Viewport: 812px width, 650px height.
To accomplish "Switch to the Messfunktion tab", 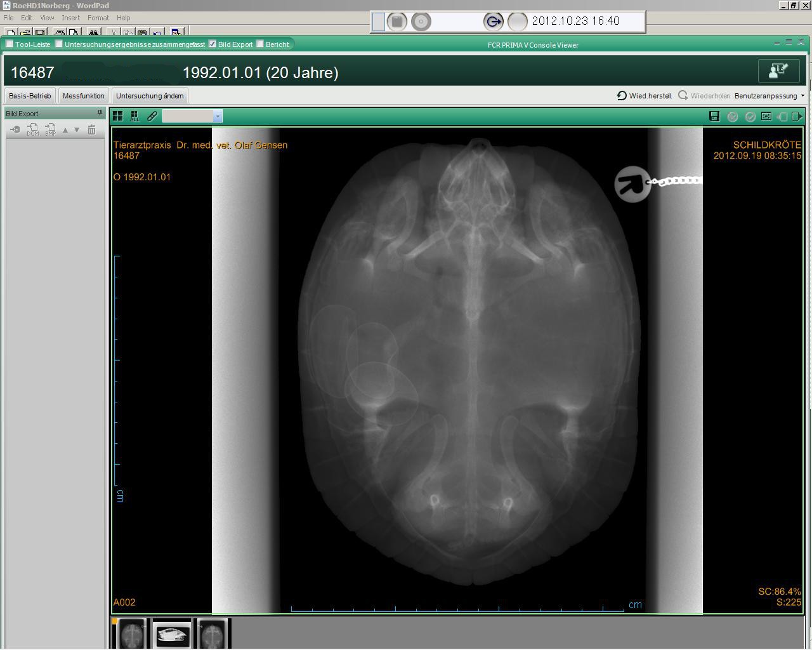I will coord(83,96).
